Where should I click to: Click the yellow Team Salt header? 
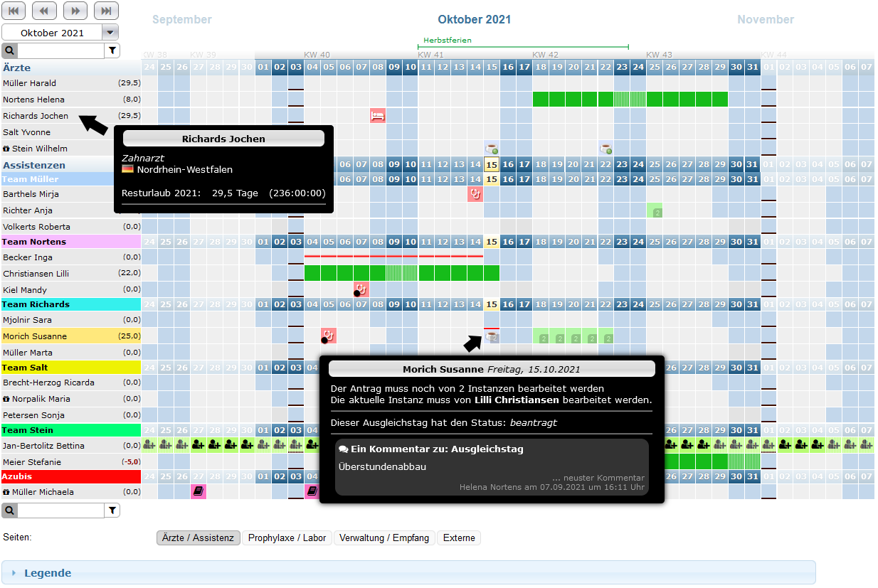coord(70,368)
